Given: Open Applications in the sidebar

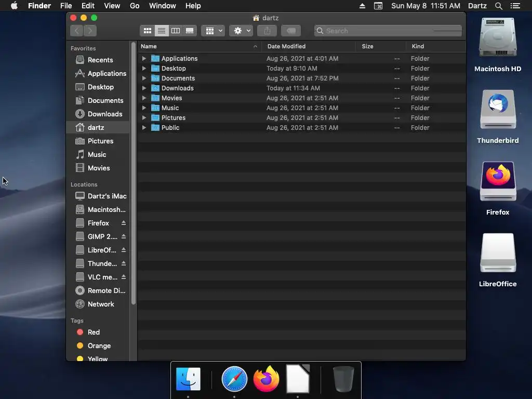Looking at the screenshot, I should click(98, 74).
